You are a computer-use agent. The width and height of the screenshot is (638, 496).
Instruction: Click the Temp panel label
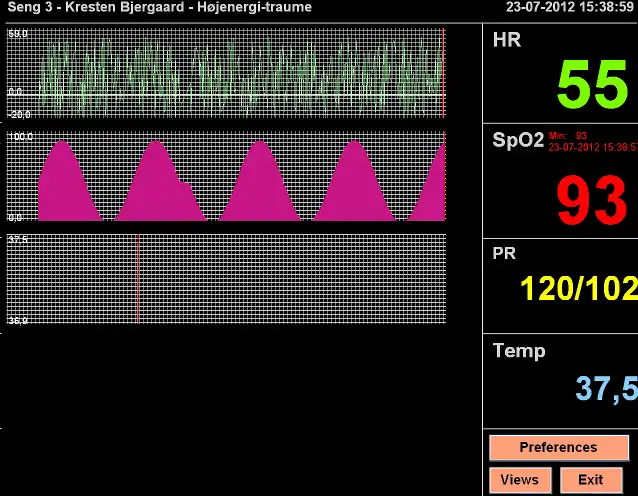click(x=519, y=351)
